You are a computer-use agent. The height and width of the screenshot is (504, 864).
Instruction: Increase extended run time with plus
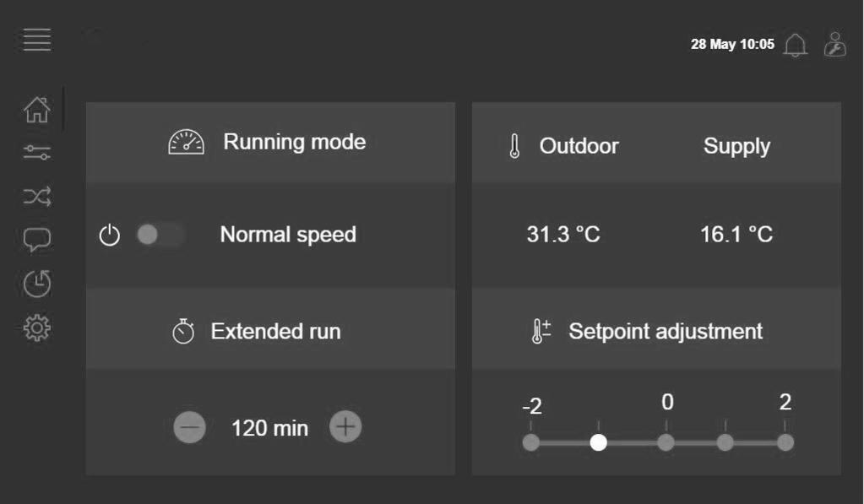pos(345,426)
